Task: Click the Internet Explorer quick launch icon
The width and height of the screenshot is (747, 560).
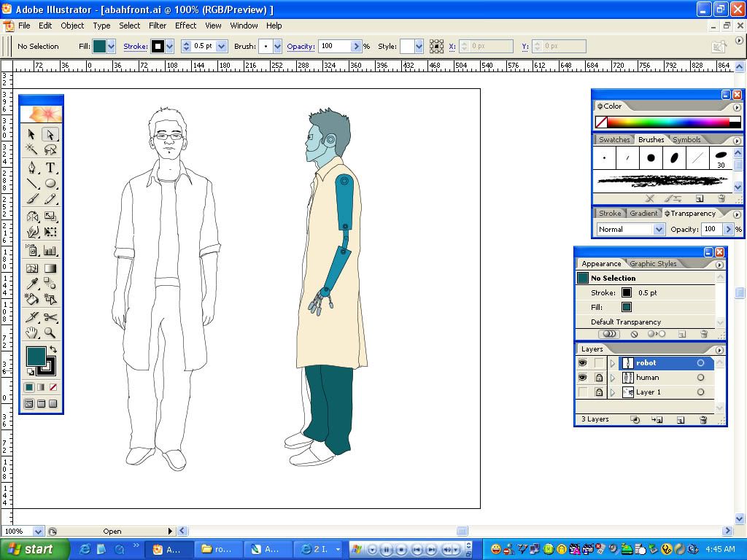Action: tap(85, 550)
